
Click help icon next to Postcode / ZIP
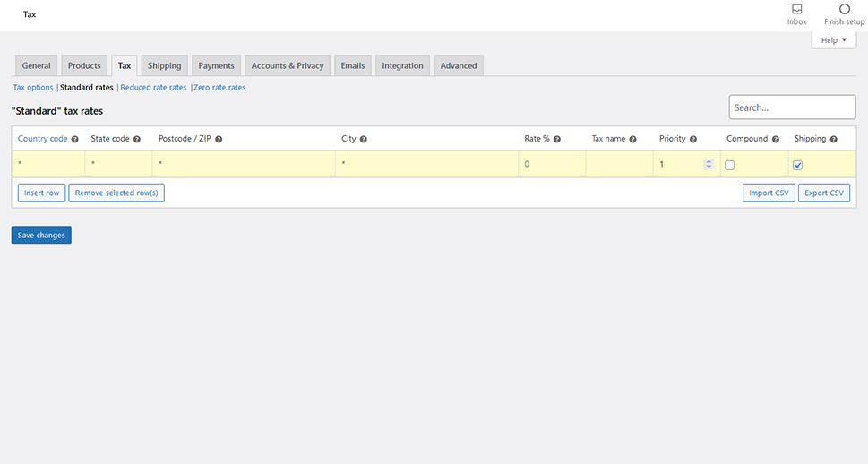point(219,140)
